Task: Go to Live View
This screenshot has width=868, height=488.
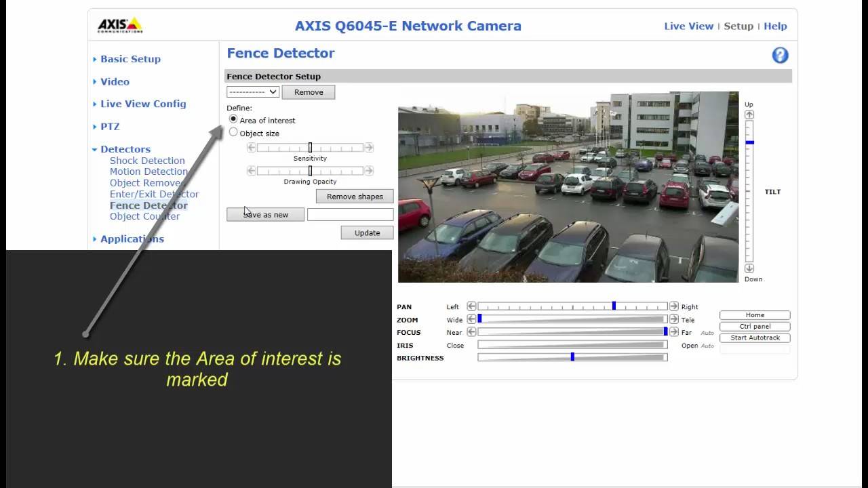Action: pyautogui.click(x=688, y=26)
